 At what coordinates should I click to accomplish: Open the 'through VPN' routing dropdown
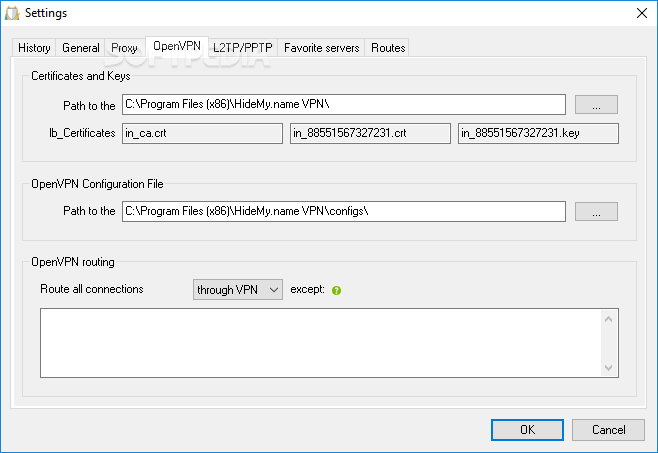(x=238, y=290)
